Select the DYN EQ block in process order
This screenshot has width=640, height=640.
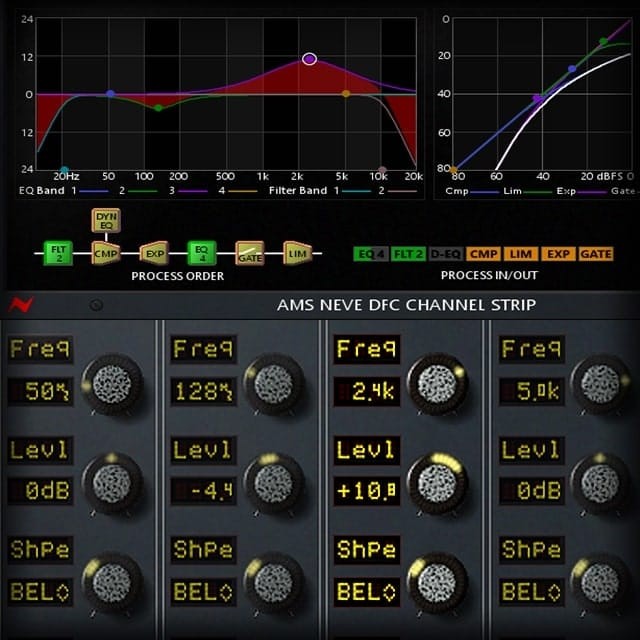click(105, 221)
